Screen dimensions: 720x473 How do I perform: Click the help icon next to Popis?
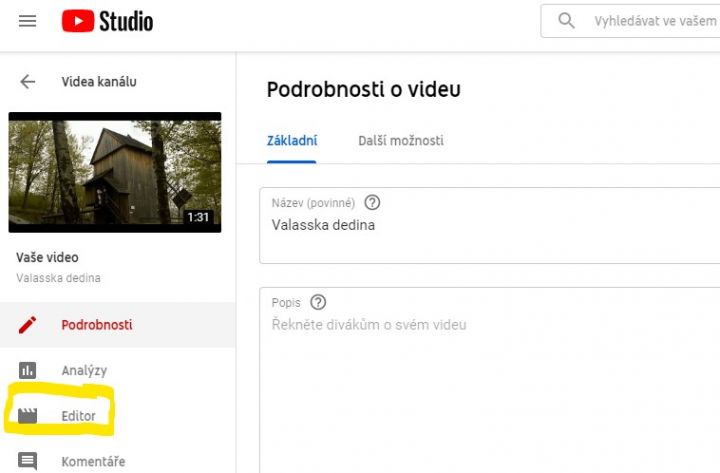(x=318, y=302)
